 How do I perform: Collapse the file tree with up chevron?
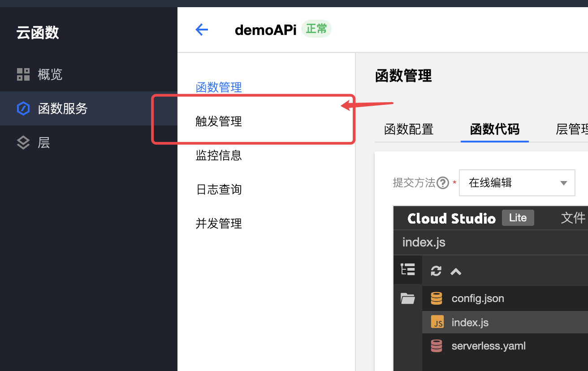(456, 271)
